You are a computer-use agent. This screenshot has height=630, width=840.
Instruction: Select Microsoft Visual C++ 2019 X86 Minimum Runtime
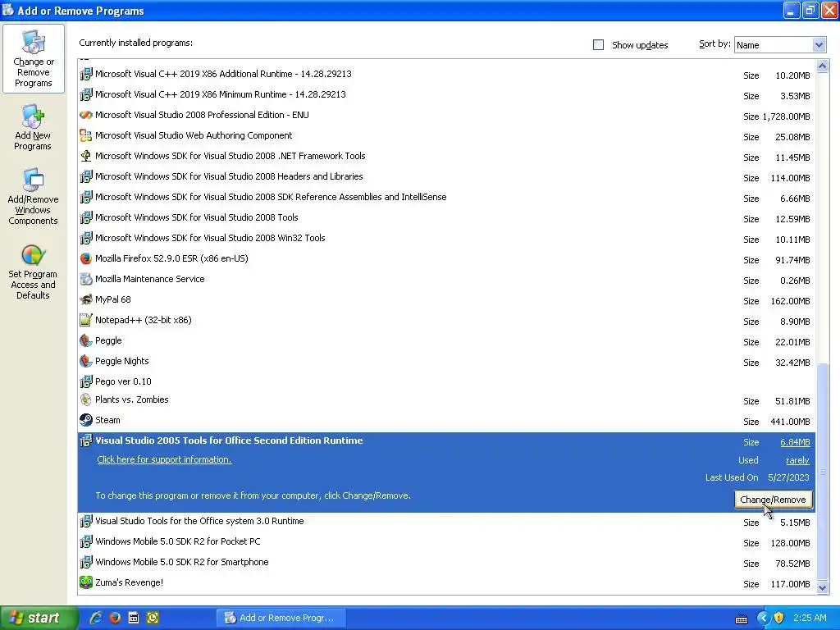click(220, 94)
